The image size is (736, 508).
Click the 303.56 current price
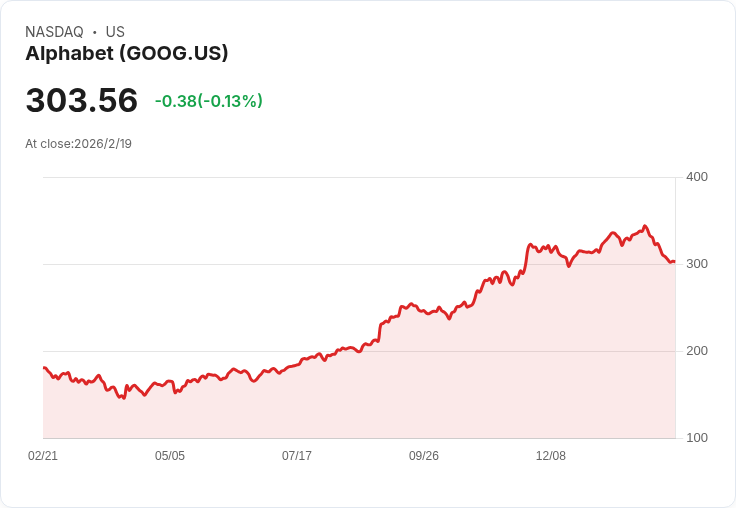click(81, 101)
